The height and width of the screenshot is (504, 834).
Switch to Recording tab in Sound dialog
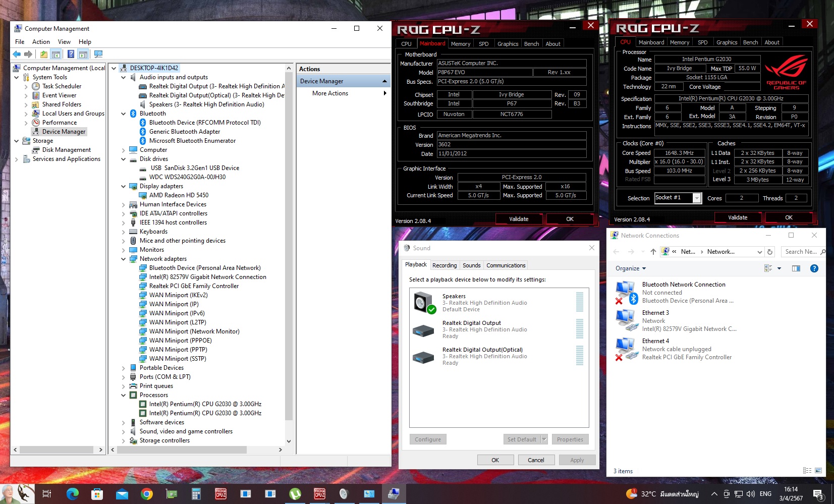tap(444, 265)
